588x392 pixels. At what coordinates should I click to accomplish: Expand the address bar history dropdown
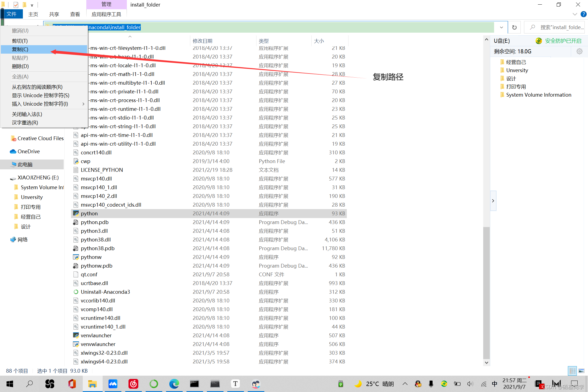(x=501, y=27)
